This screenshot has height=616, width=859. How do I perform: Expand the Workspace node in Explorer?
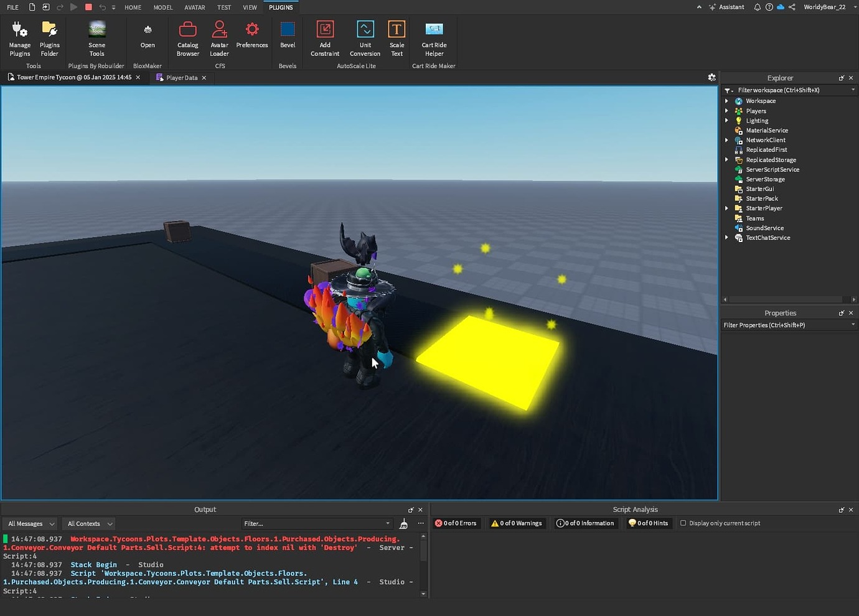[x=727, y=100]
